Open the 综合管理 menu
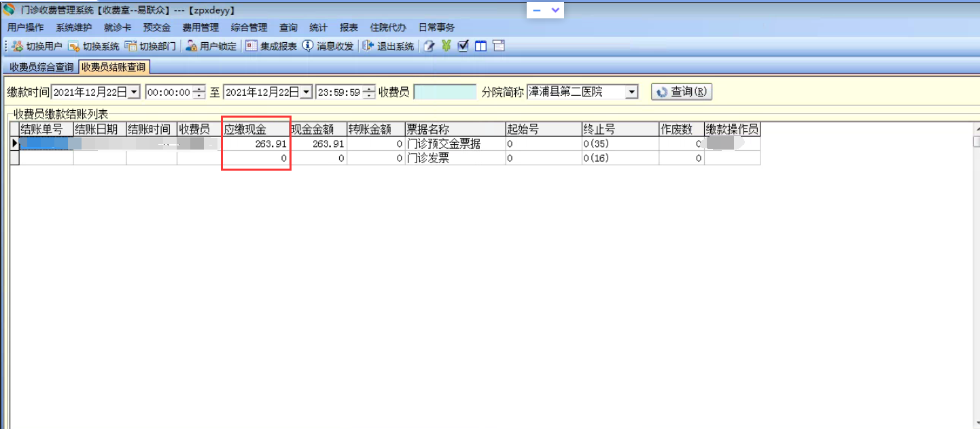 tap(249, 28)
